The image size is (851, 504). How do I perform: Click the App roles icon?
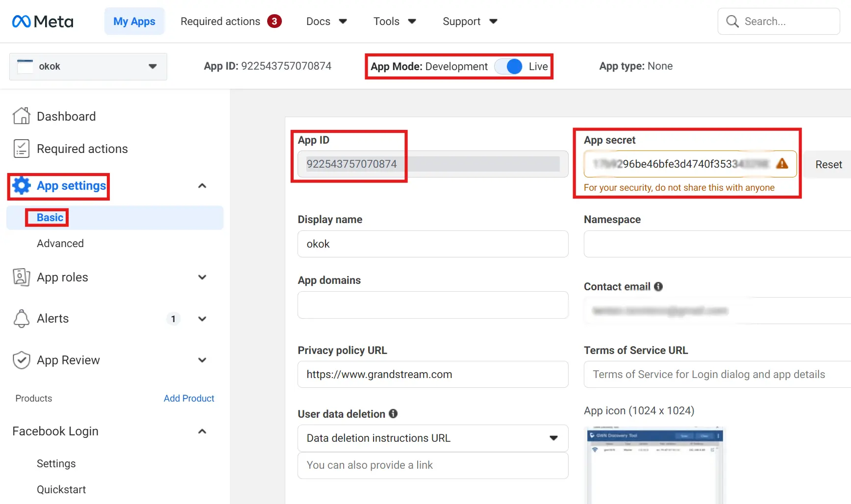tap(21, 277)
